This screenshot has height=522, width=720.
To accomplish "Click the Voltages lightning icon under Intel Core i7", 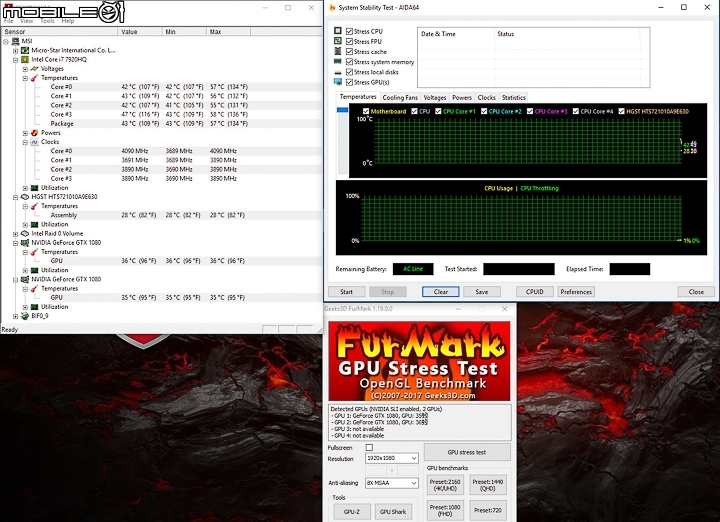I will 34,69.
